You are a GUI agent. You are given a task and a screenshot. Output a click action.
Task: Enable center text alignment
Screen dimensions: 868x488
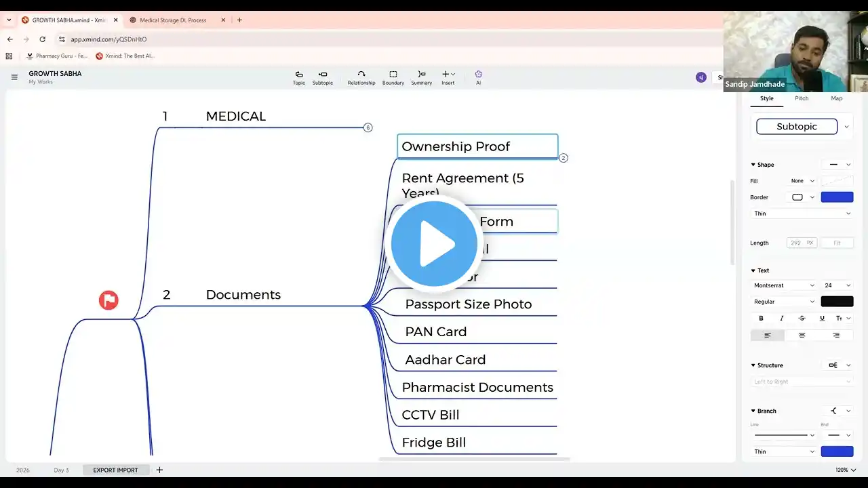pyautogui.click(x=802, y=335)
